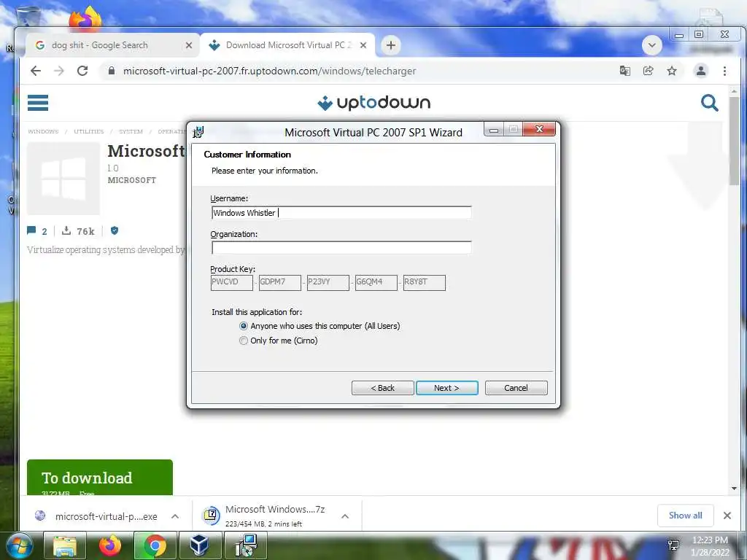The width and height of the screenshot is (747, 560).
Task: Share this page icon
Action: tap(648, 71)
